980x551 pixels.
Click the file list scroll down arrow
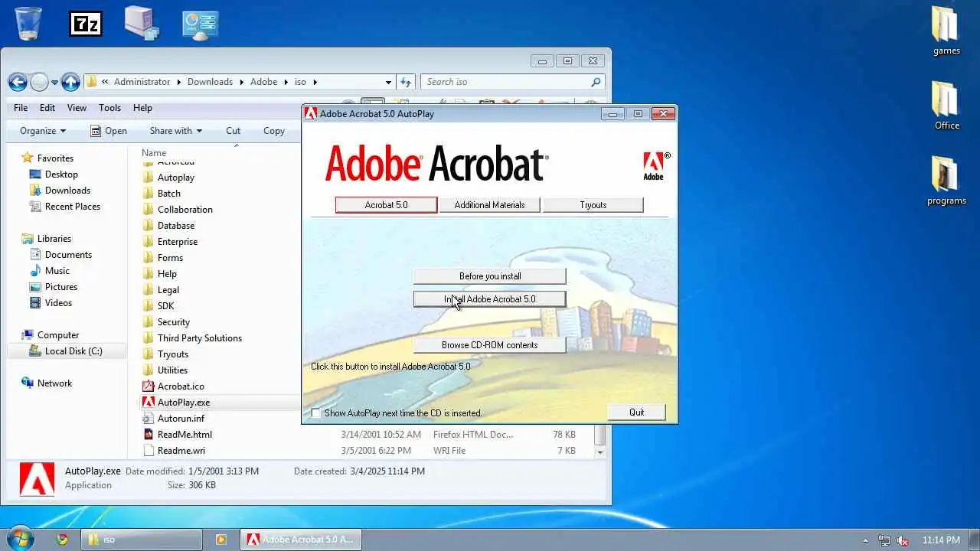click(600, 452)
